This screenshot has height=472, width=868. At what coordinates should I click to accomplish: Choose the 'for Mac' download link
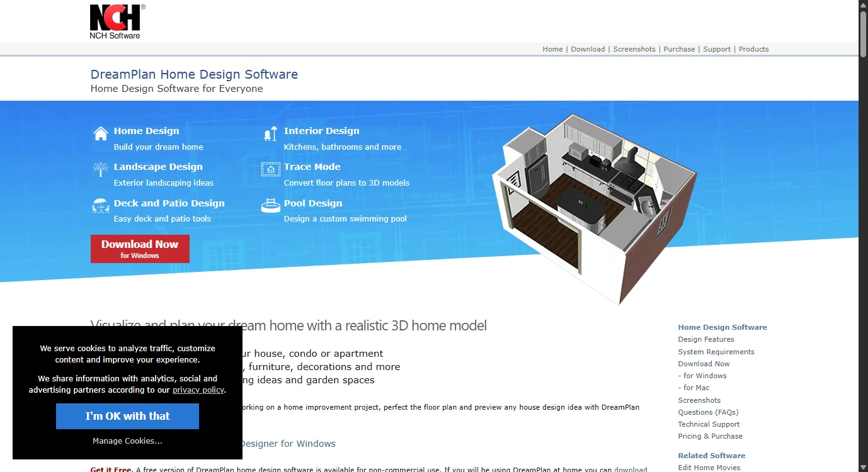pos(694,388)
